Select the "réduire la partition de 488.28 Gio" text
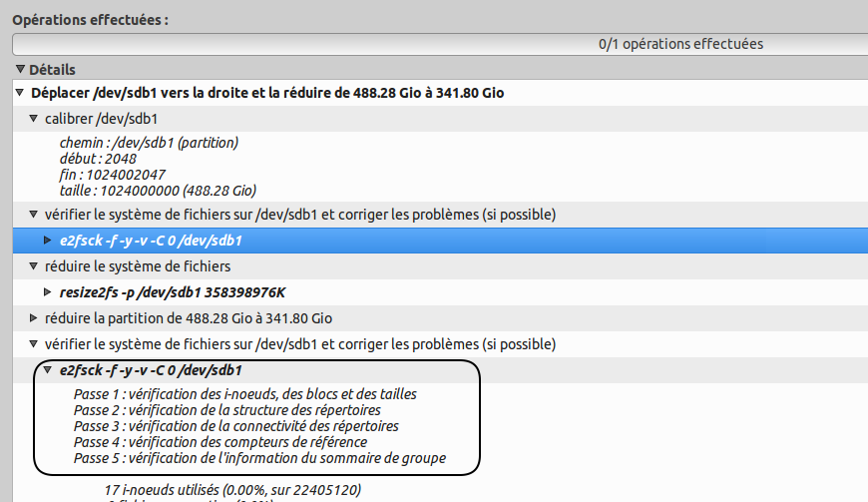The image size is (868, 502). coord(189,318)
